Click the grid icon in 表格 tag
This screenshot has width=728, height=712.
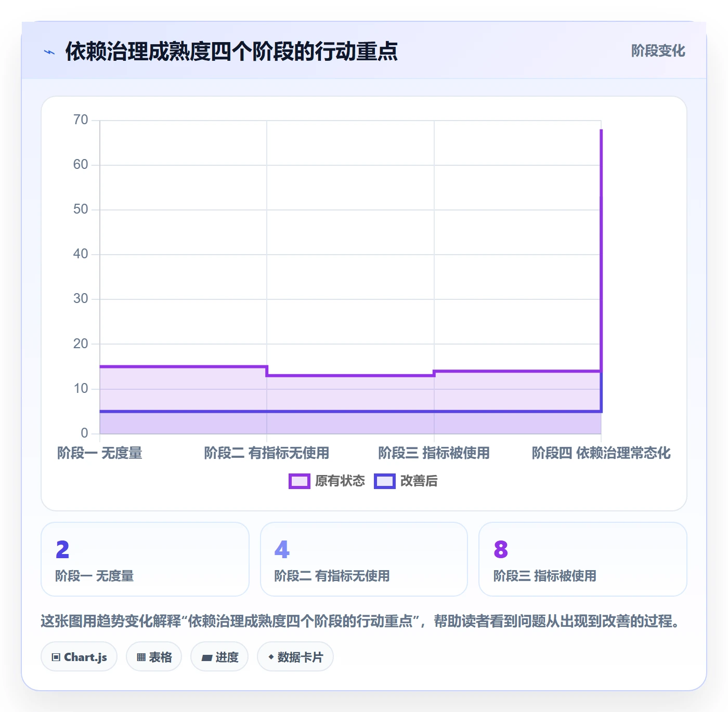[x=141, y=657]
